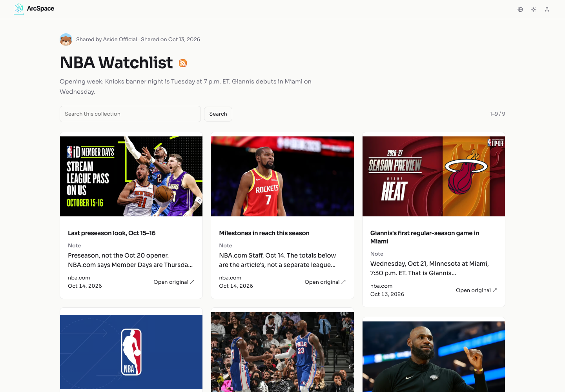The width and height of the screenshot is (565, 392).
Task: Toggle the light theme sun icon
Action: click(x=534, y=9)
